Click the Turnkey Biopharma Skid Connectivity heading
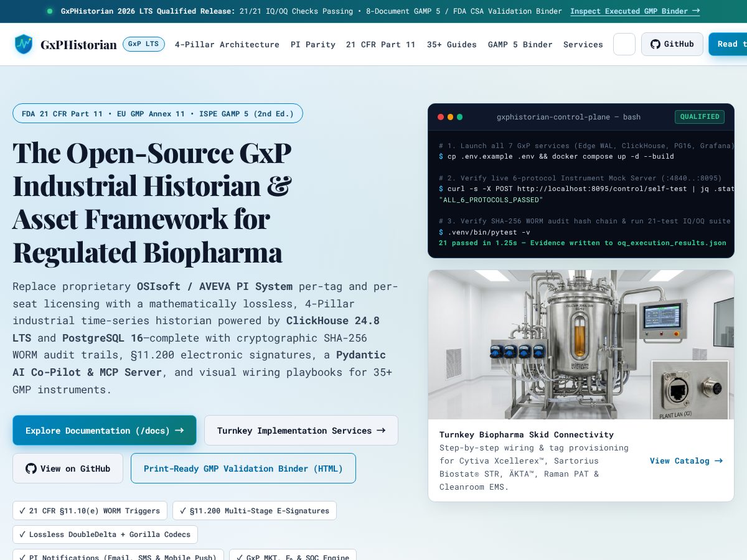This screenshot has width=747, height=560. coord(527,435)
